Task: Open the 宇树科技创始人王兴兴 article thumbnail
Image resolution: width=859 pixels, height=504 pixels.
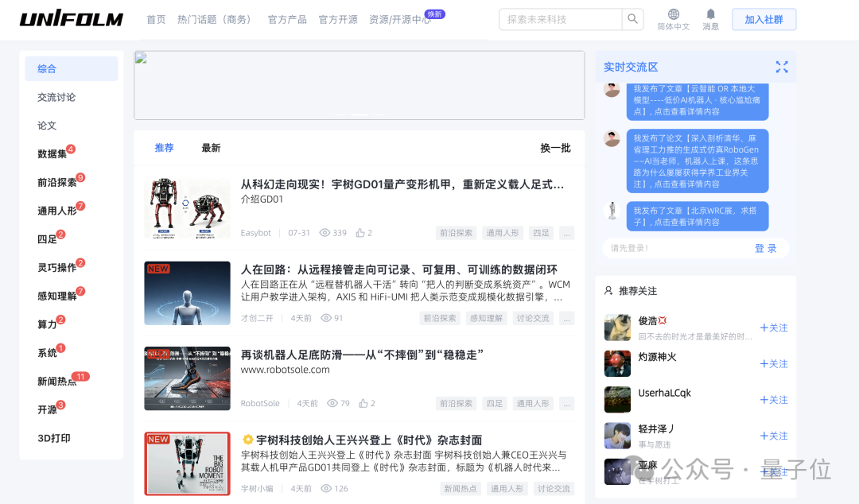Action: [x=188, y=463]
